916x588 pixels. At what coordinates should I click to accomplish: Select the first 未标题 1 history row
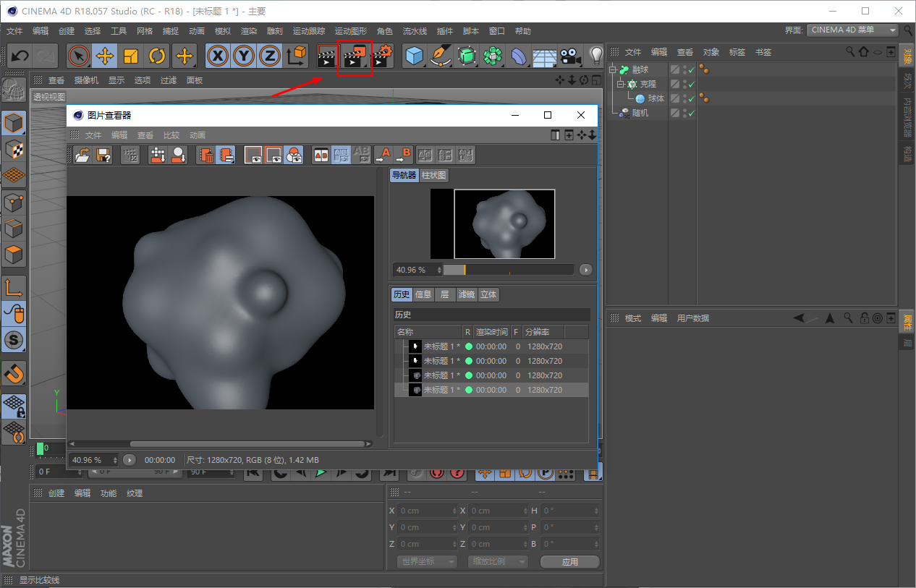point(491,346)
